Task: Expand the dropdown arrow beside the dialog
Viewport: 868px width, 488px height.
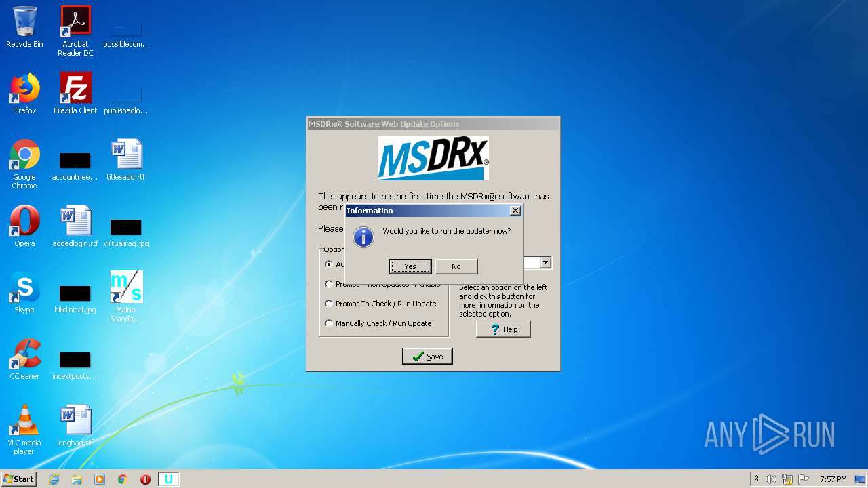Action: [546, 262]
